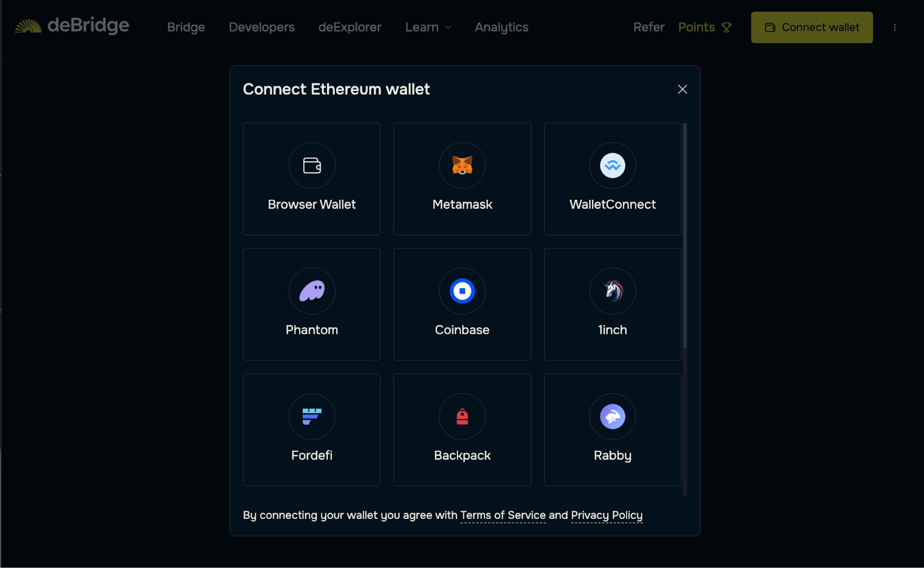Select the Fordefi wallet icon
Viewport: 924px width, 568px height.
pyautogui.click(x=312, y=416)
